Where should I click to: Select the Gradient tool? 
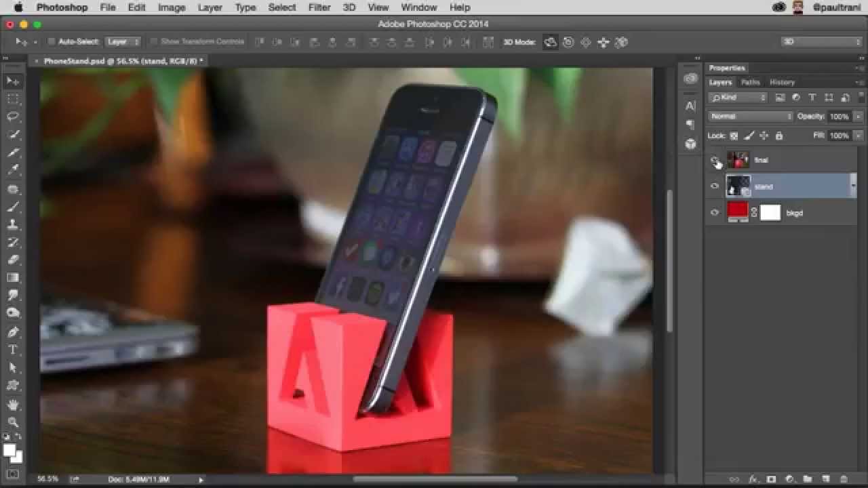coord(13,277)
